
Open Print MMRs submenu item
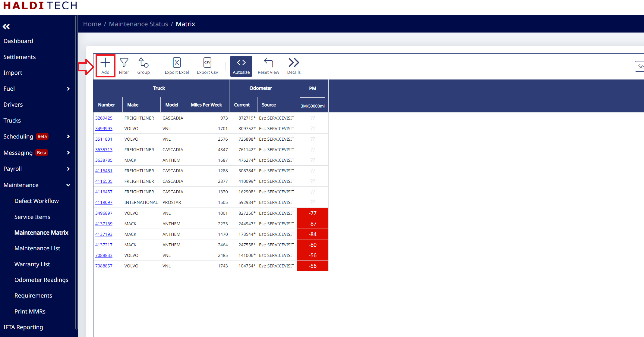[30, 311]
